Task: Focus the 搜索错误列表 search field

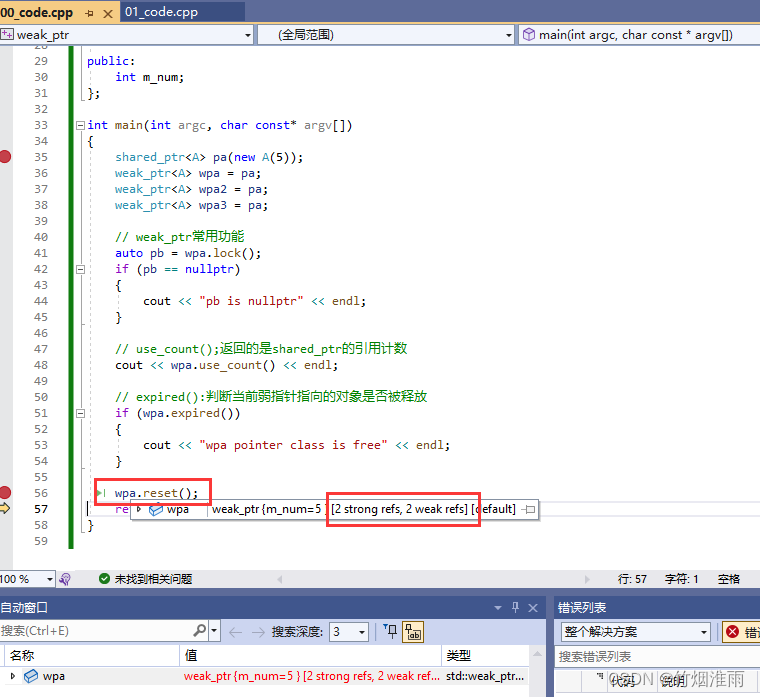Action: (657, 657)
